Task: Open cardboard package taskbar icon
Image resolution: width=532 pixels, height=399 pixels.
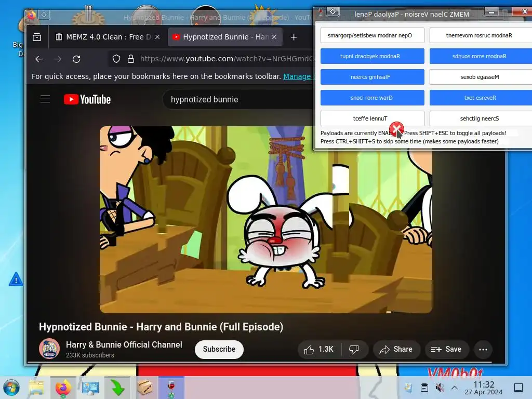Action: (x=144, y=388)
